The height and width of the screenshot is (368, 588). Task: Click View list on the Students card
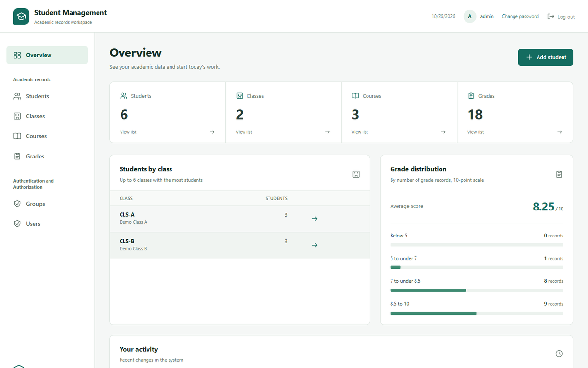tap(128, 132)
